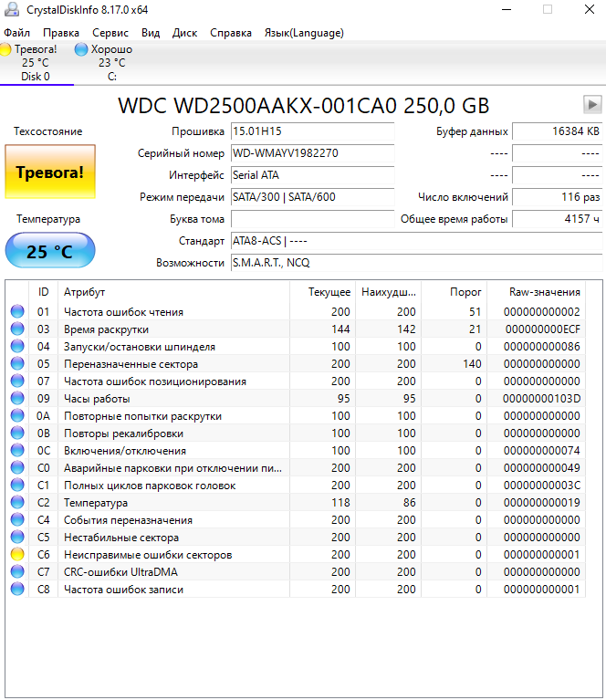Click yellow warning circle of C6 attribute
Image resolution: width=606 pixels, height=700 pixels.
17,554
